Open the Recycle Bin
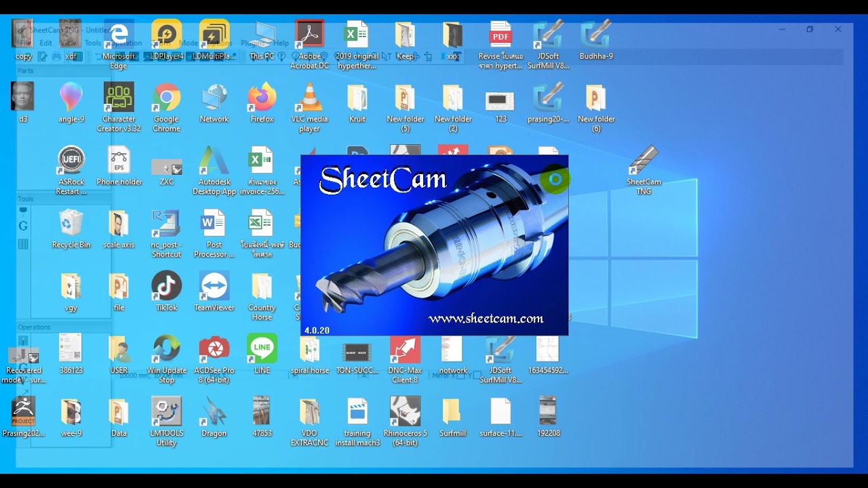868x488 pixels. [x=71, y=229]
